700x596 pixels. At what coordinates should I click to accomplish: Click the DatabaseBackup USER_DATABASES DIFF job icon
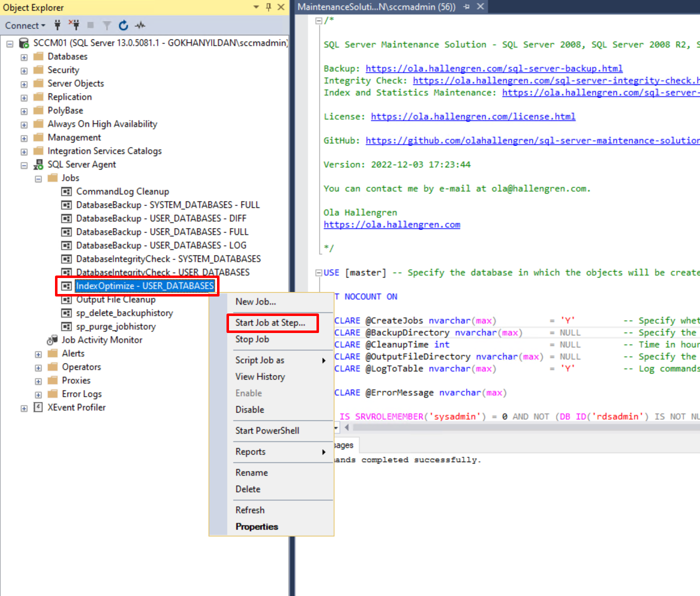(x=66, y=218)
